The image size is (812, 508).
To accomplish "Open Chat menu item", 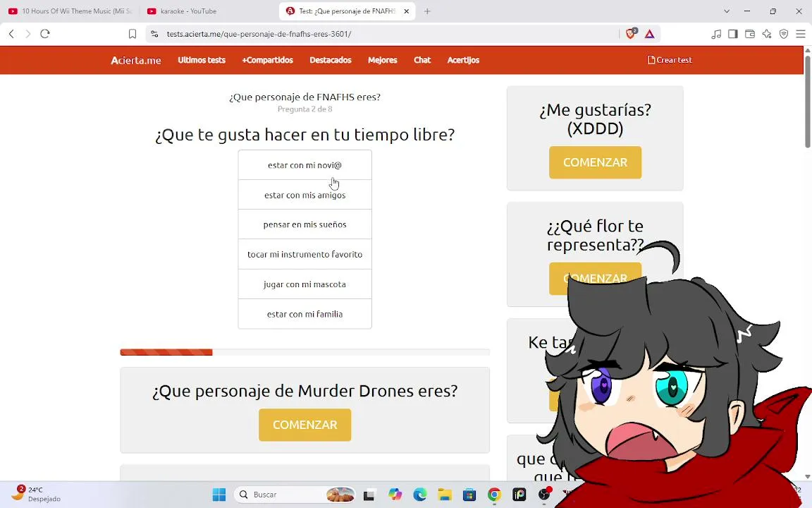I will [x=422, y=60].
